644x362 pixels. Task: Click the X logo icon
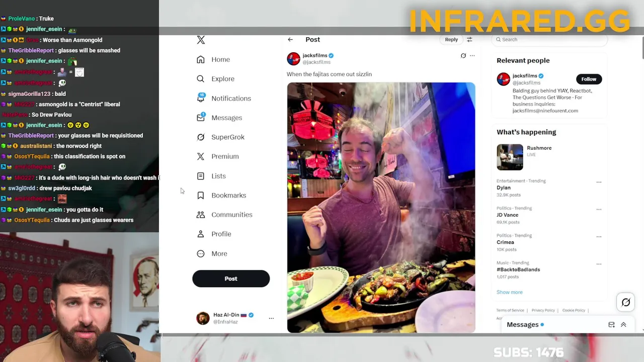click(201, 40)
